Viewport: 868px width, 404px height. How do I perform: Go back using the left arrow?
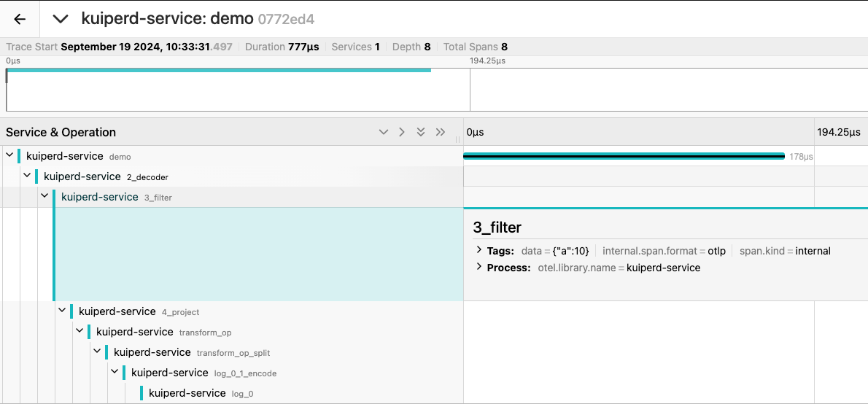(20, 19)
